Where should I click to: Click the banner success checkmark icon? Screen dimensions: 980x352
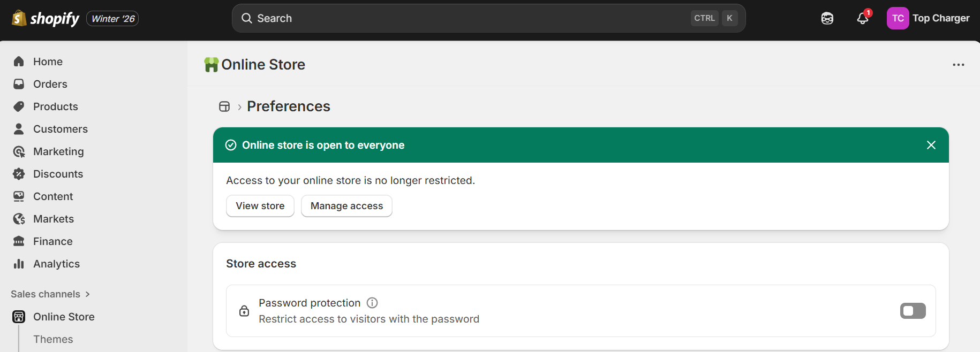click(x=231, y=145)
